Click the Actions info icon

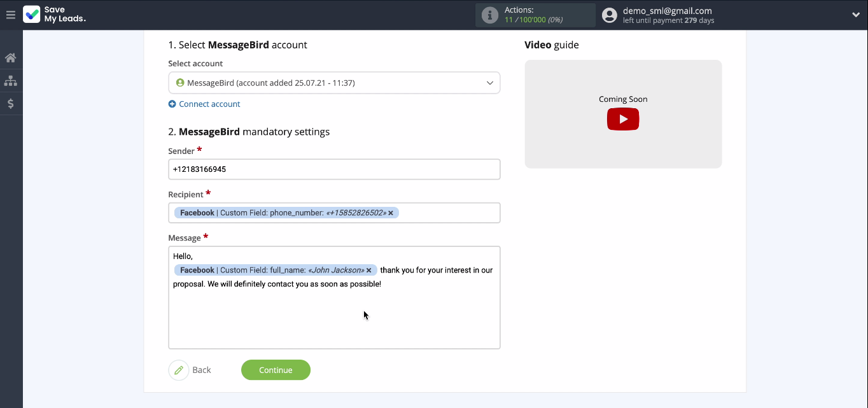coord(489,15)
